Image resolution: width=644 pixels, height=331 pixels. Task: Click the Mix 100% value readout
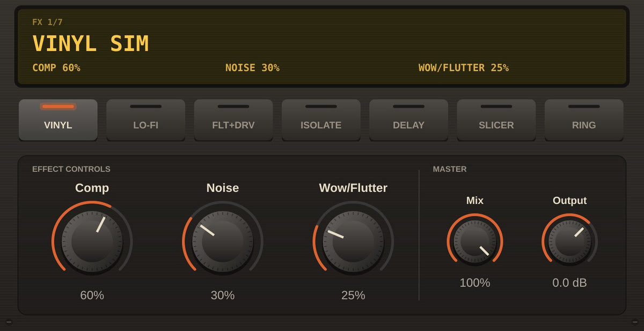(475, 283)
